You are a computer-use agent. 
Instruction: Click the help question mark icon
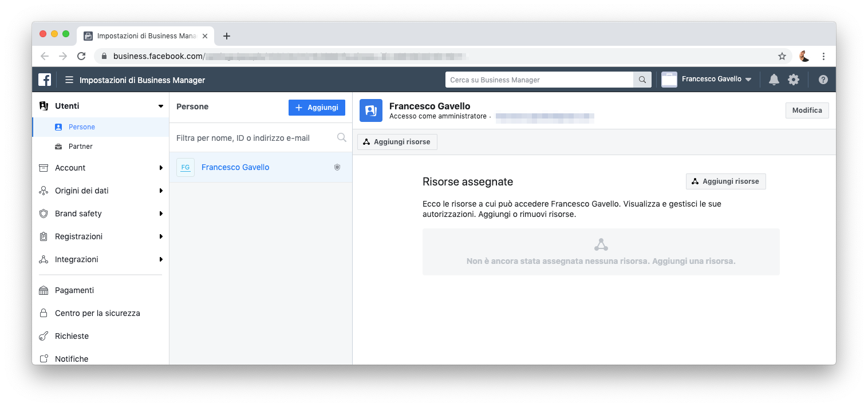[823, 80]
